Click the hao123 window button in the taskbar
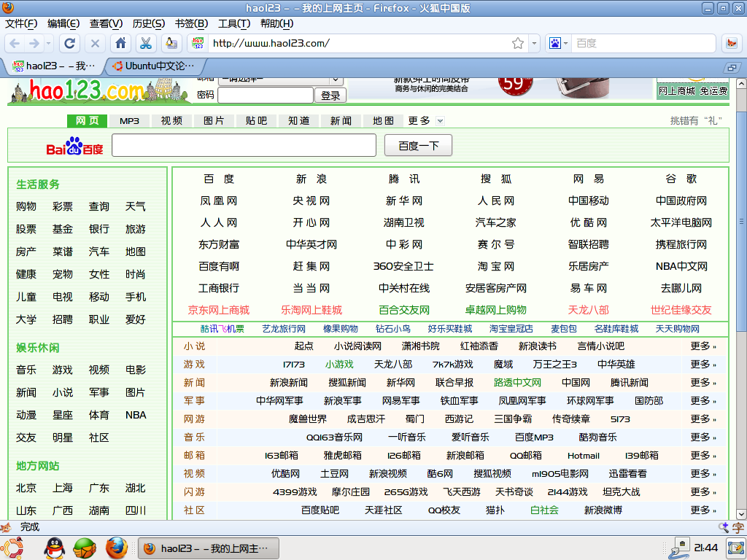The height and width of the screenshot is (560, 747). click(208, 548)
